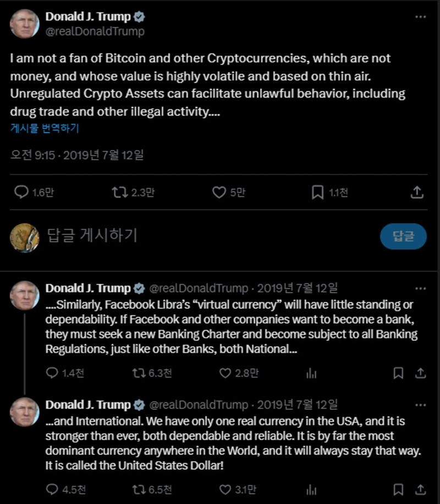Image resolution: width=440 pixels, height=504 pixels.
Task: Open more options on Facebook Libra tweet
Action: pyautogui.click(x=421, y=288)
